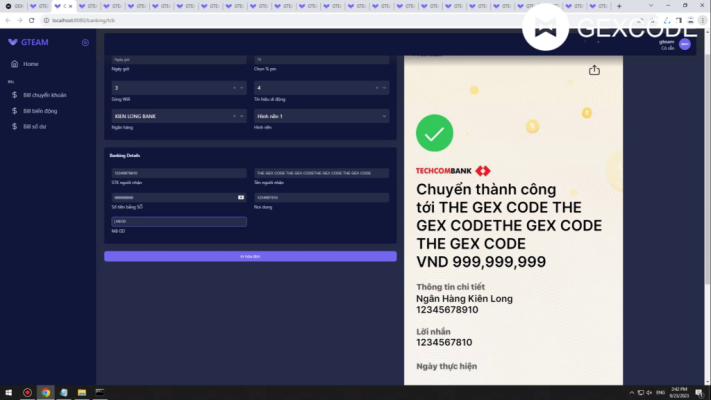The image size is (711, 400).
Task: Click the icon inside Số tiền field
Action: tap(241, 198)
